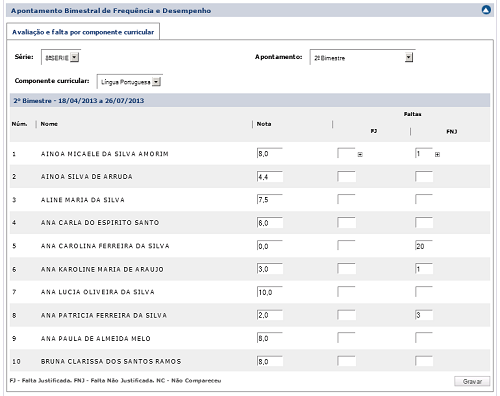Click the Apontamento Bimestral de Frequência title
500x396 pixels.
[x=111, y=11]
